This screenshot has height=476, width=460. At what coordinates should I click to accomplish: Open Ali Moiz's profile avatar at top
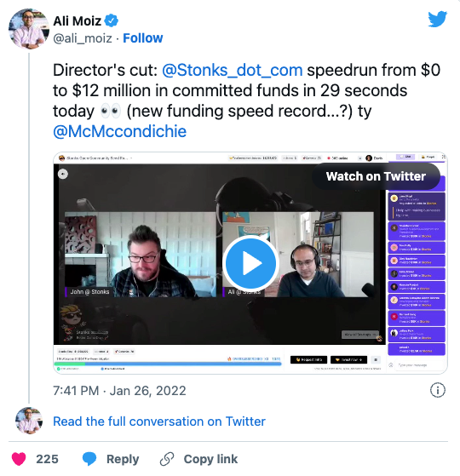pyautogui.click(x=29, y=29)
